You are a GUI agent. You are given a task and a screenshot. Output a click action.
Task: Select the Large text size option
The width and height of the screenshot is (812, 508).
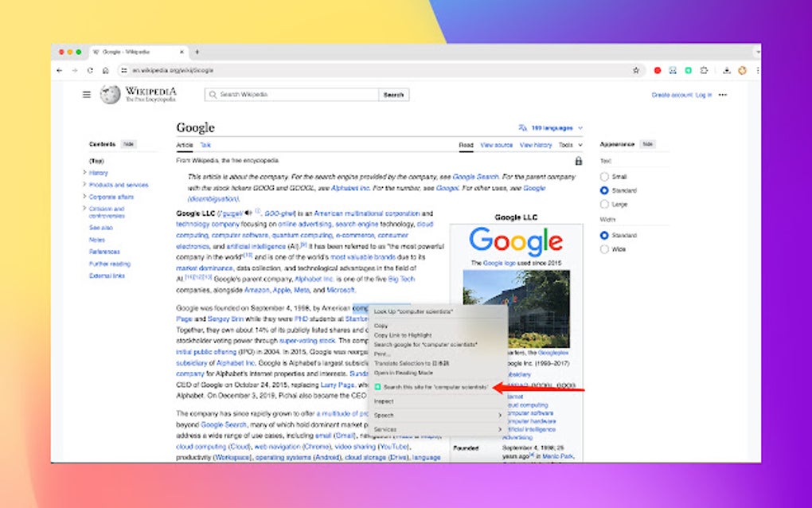coord(605,204)
